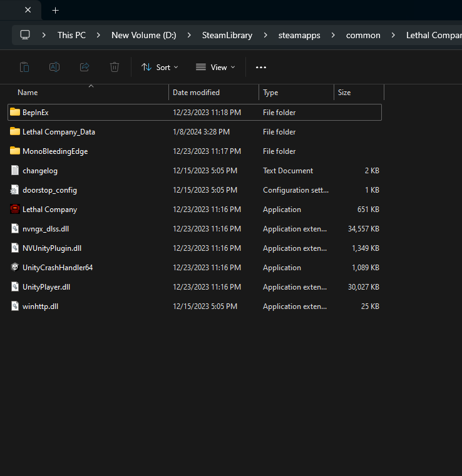Select the winhttp.dll file name

(x=41, y=306)
